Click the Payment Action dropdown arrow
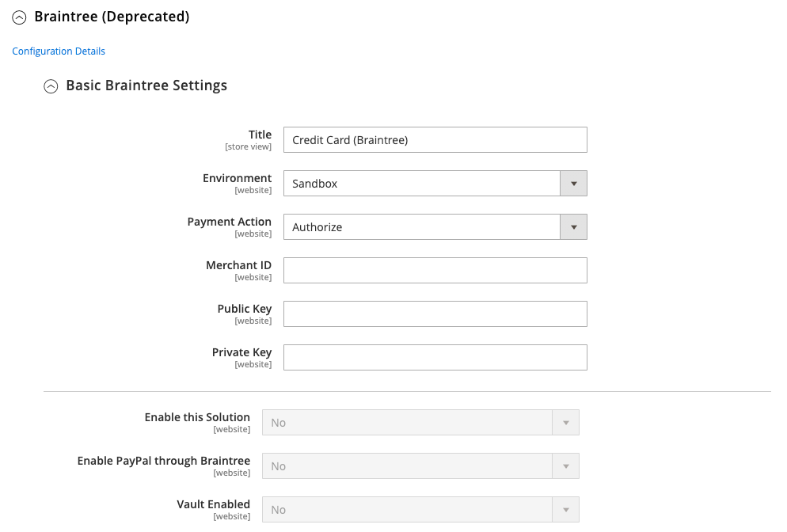 click(574, 227)
